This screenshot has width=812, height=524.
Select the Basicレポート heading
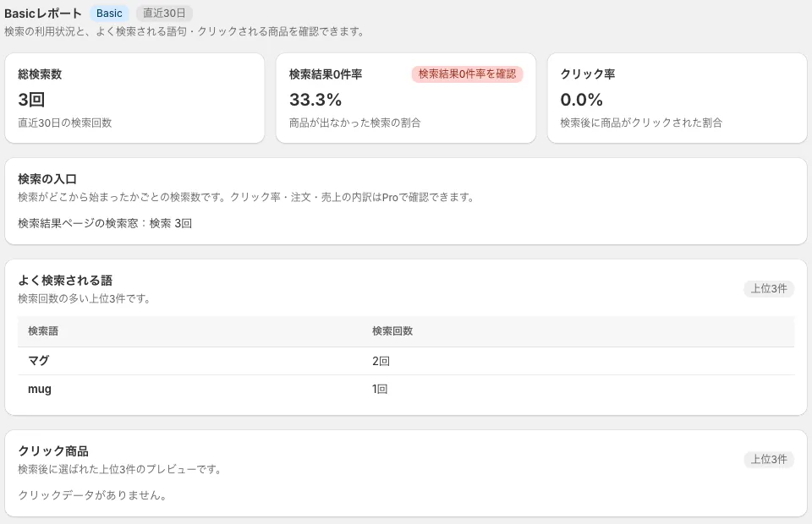pos(43,14)
